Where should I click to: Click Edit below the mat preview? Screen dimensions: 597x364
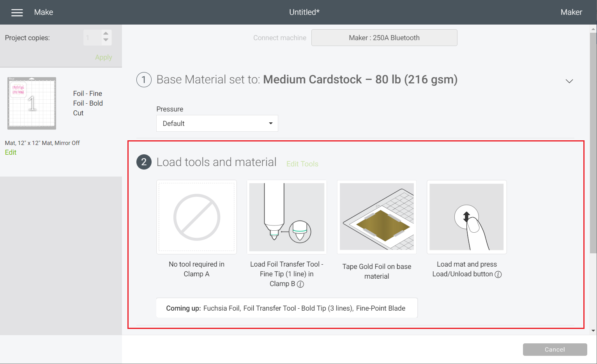(x=11, y=152)
